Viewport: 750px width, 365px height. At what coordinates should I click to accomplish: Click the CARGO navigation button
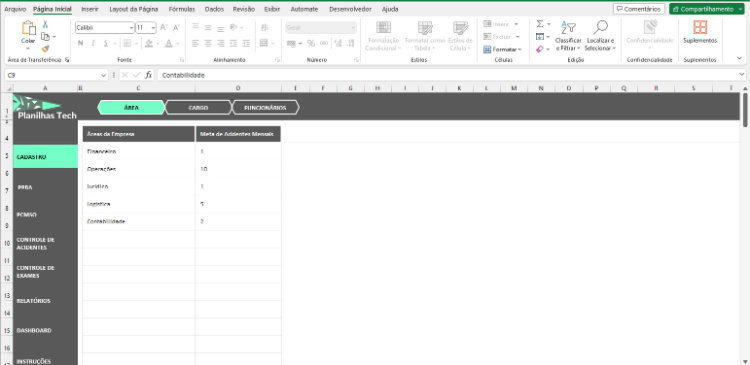pyautogui.click(x=198, y=108)
